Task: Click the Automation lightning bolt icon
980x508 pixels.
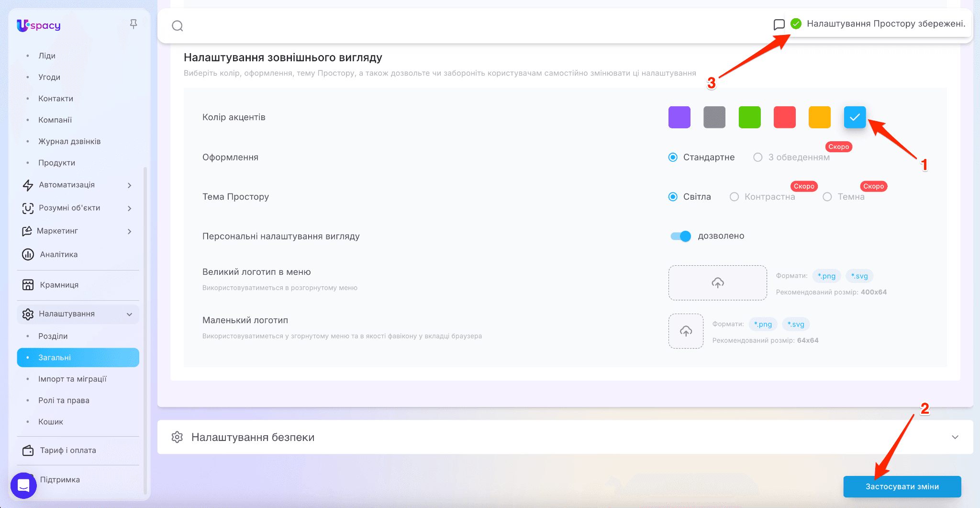Action: [x=28, y=185]
